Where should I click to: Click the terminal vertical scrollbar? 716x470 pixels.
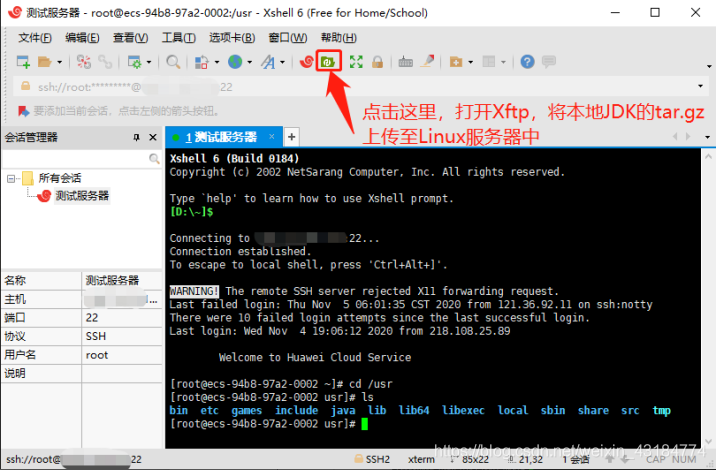(708, 299)
